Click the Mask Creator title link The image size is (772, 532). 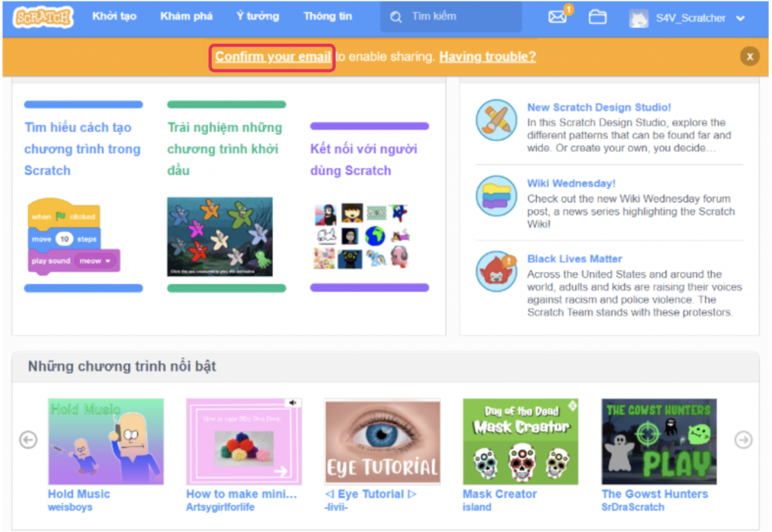coord(500,494)
